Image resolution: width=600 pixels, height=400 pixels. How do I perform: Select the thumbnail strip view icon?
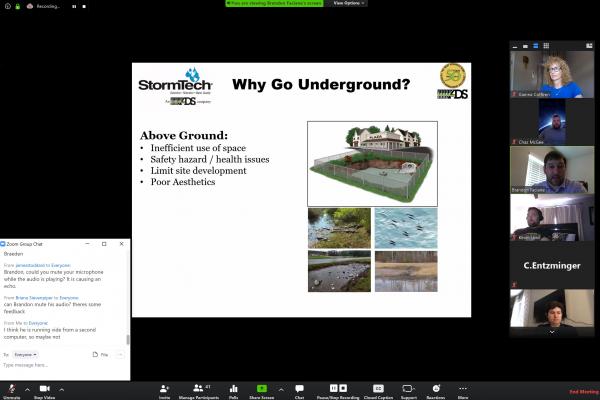(536, 46)
